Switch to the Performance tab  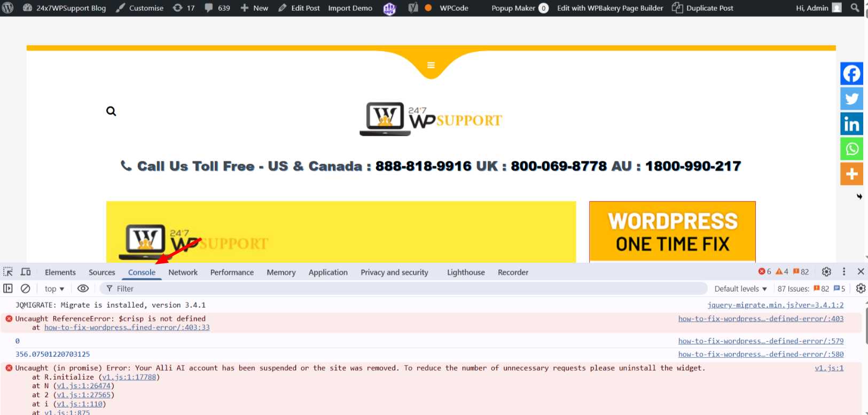[232, 272]
